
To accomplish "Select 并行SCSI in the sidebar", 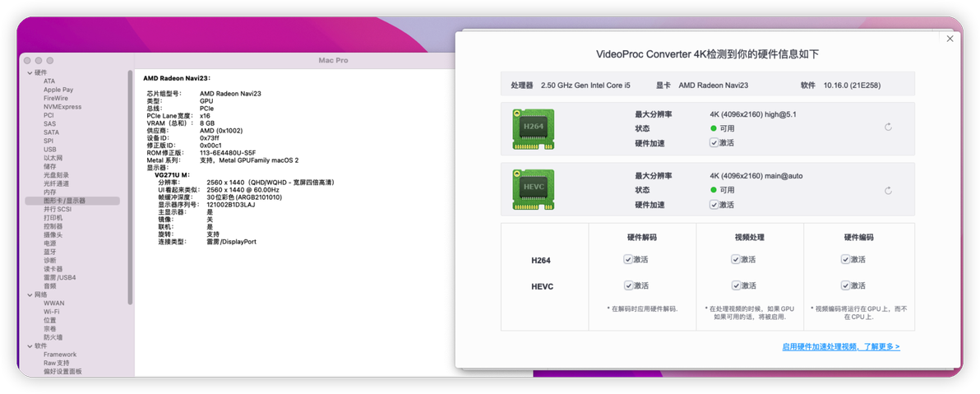I will (57, 210).
